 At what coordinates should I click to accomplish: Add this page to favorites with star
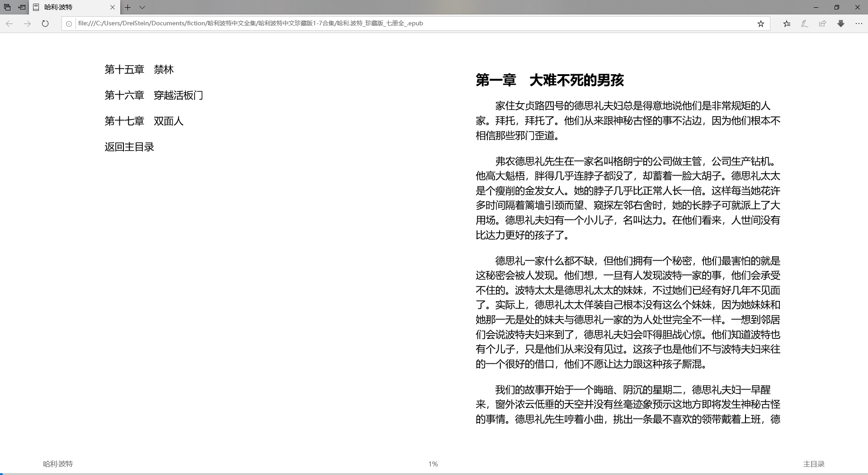pyautogui.click(x=761, y=24)
